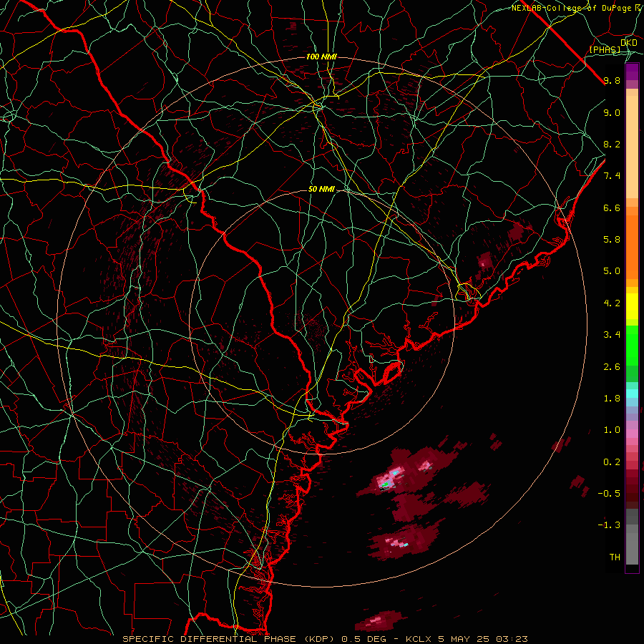Click the 1.8 color scale label
The height and width of the screenshot is (644, 644).
pos(612,398)
